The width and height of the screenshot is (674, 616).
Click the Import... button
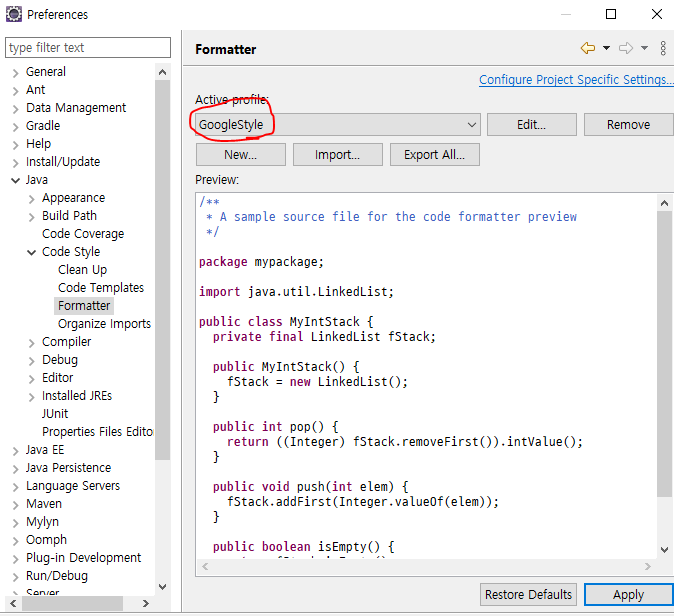337,155
